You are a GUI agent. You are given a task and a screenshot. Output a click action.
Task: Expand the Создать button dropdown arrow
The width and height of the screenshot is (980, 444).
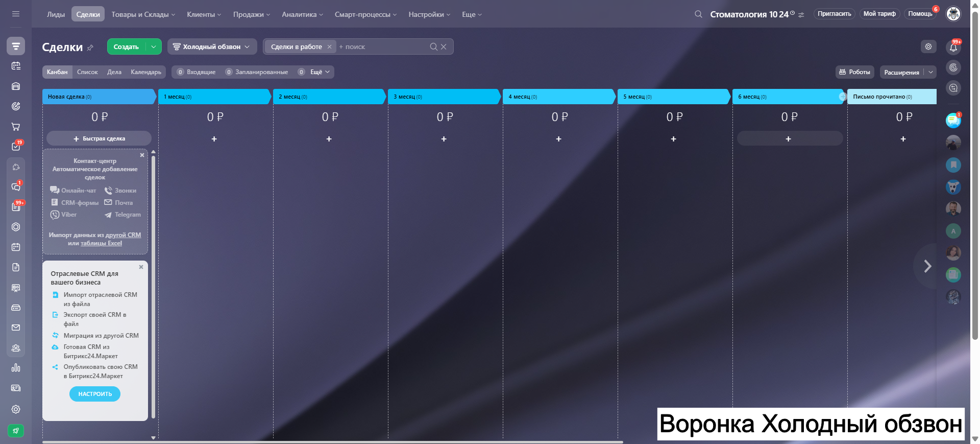pos(154,46)
